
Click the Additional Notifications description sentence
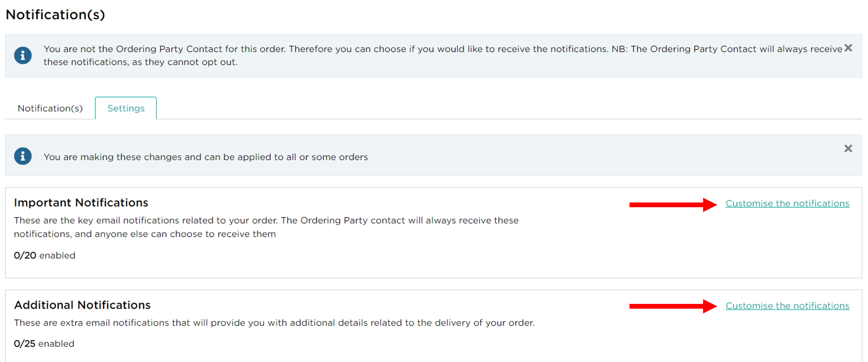tap(274, 323)
